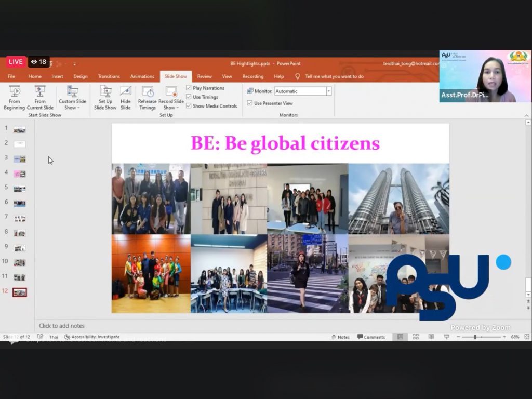Image resolution: width=532 pixels, height=399 pixels.
Task: Open the Record Slide Show dropdown
Action: pos(171,108)
